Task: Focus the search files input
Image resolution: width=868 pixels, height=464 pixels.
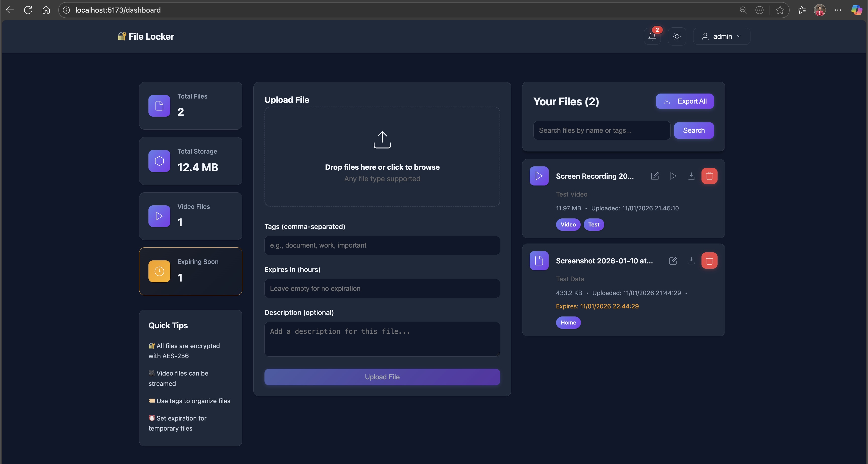Action: coord(602,130)
